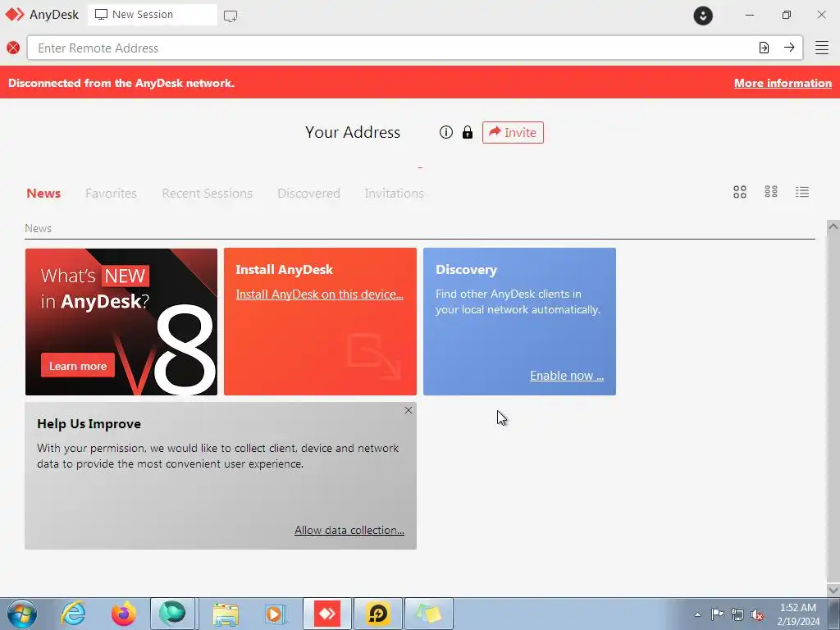Click the network tray icon
Image resolution: width=840 pixels, height=630 pixels.
pos(737,614)
